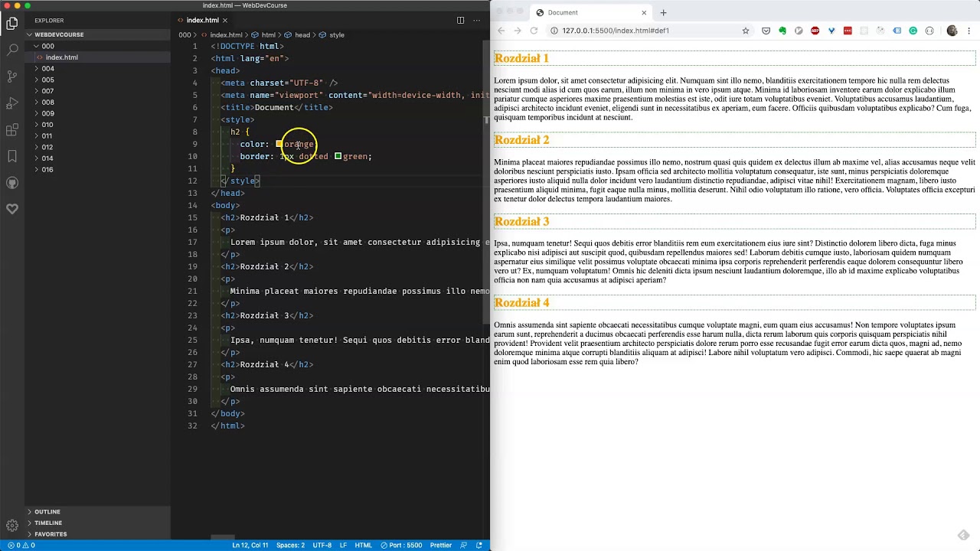
Task: Click Ln 12, Col 11 in status bar
Action: tap(250, 545)
